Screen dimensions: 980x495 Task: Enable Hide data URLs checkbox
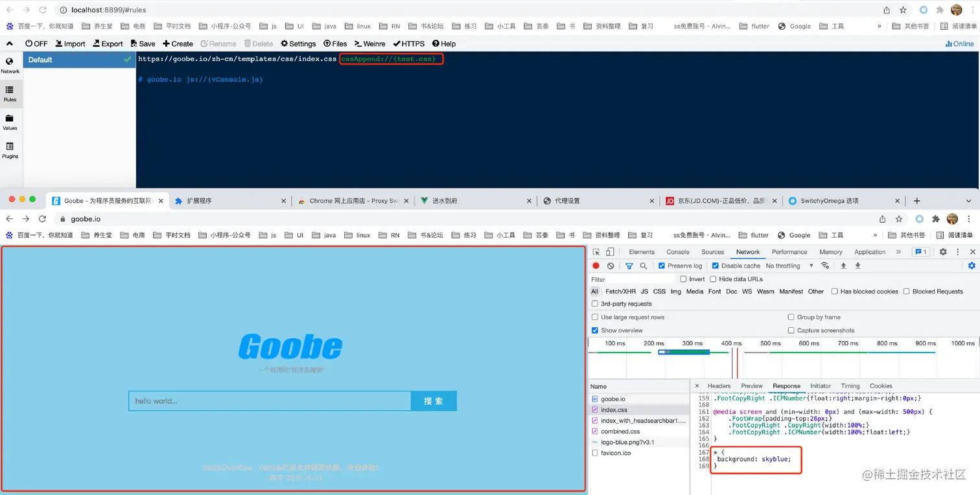[x=713, y=279]
